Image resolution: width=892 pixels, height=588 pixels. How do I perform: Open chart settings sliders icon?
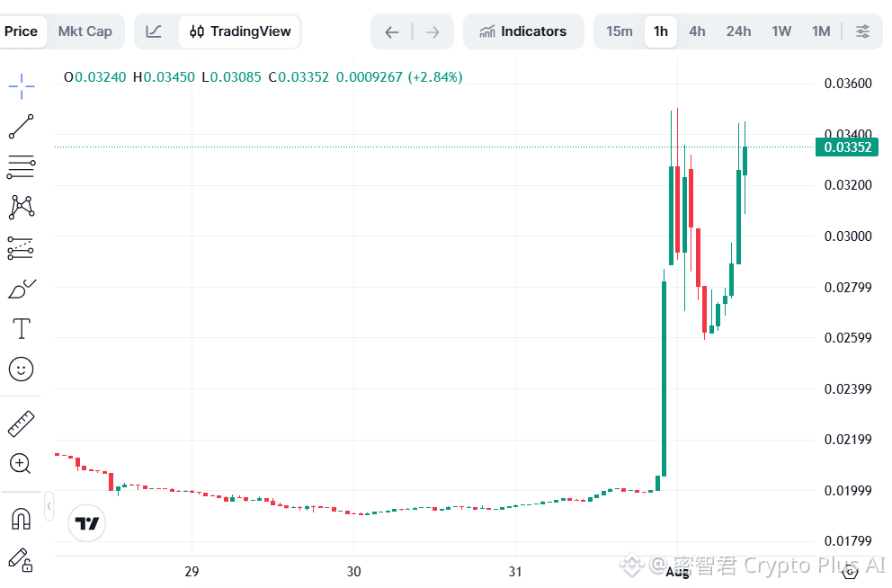862,31
